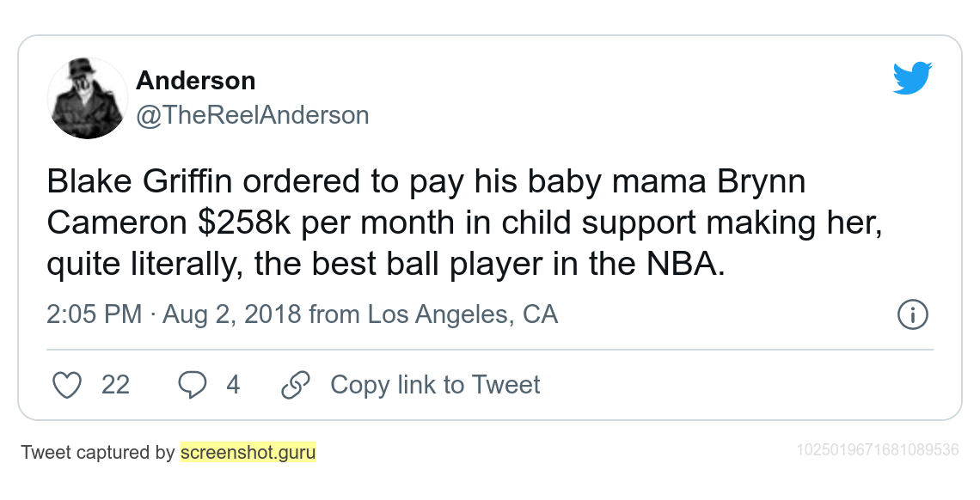Open the Los Angeles, CA location
The image size is (980, 500).
462,314
